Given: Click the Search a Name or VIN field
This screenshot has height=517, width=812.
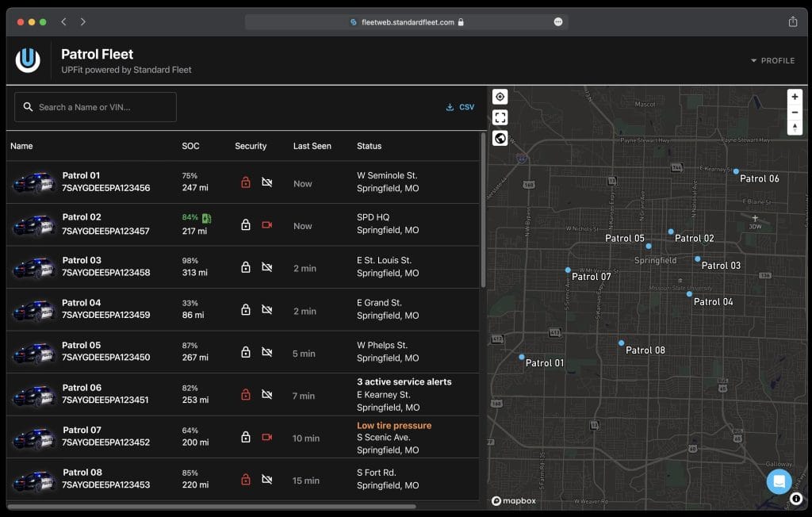Looking at the screenshot, I should point(96,107).
